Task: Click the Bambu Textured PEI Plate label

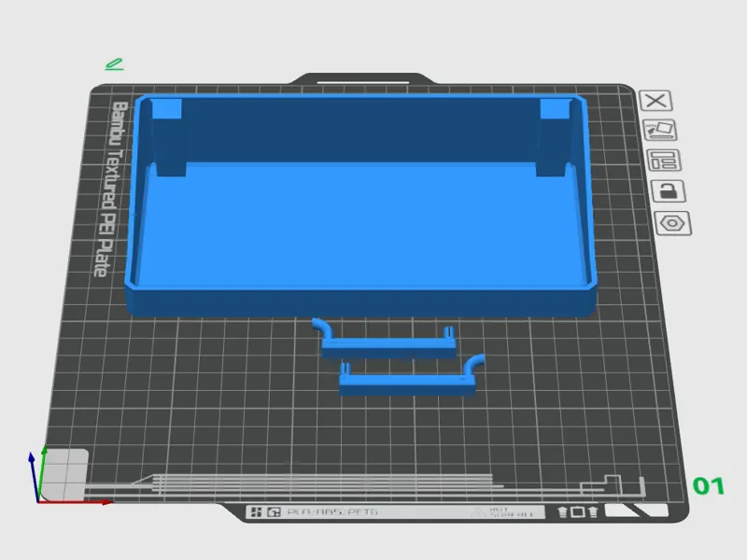Action: pos(110,189)
